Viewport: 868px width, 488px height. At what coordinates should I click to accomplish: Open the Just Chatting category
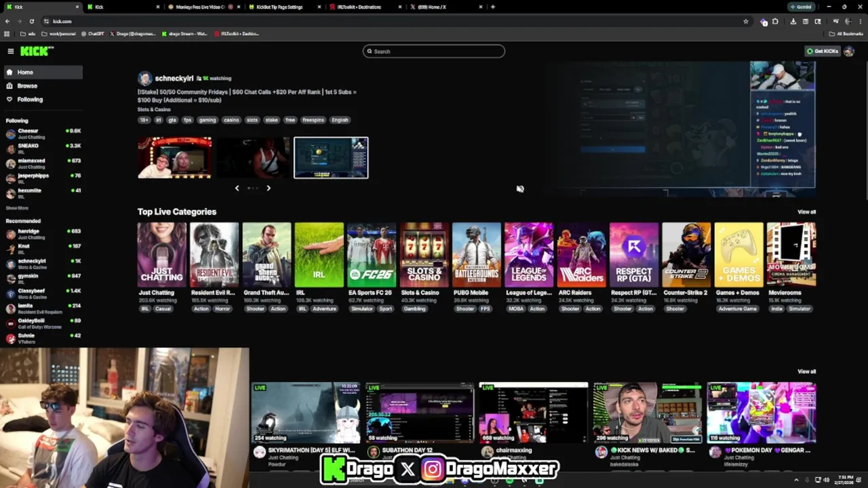point(161,255)
